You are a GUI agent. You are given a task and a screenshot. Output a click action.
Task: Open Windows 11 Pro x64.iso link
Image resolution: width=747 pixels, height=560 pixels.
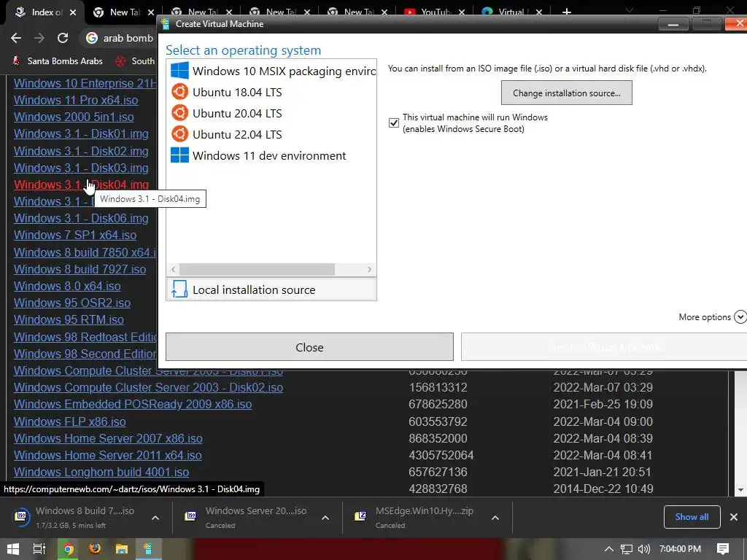click(x=76, y=100)
